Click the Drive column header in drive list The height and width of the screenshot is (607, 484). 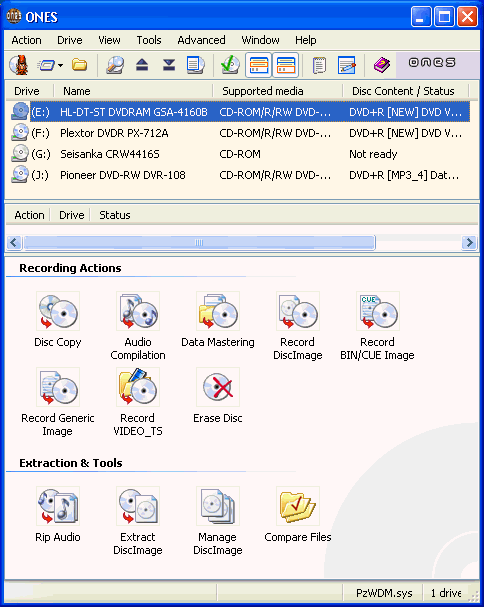point(29,91)
